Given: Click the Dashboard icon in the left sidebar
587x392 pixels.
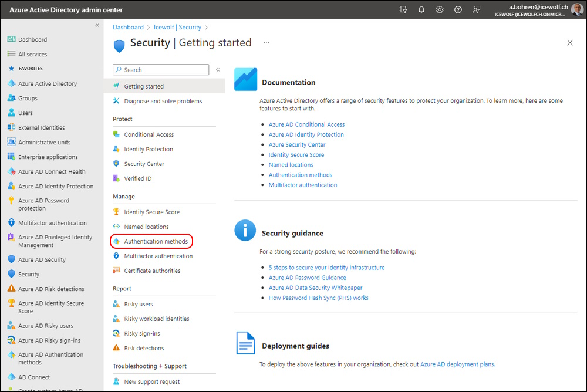Looking at the screenshot, I should coord(11,39).
